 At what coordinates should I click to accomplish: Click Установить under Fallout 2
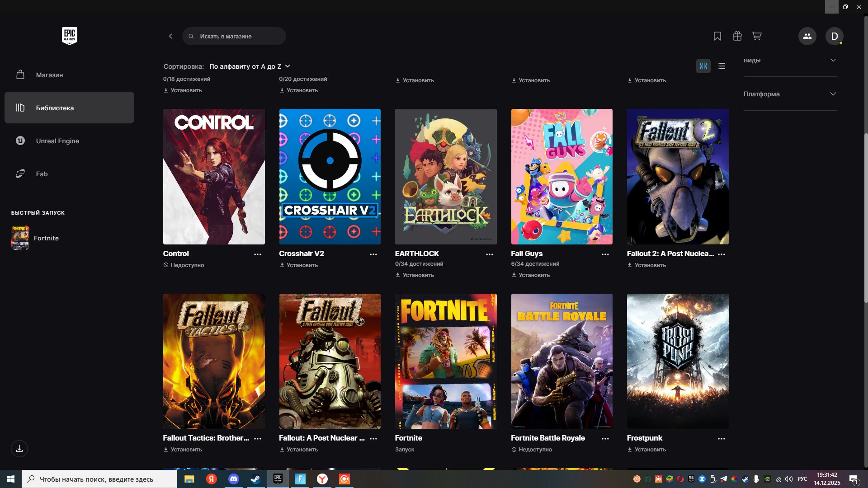[x=646, y=265]
